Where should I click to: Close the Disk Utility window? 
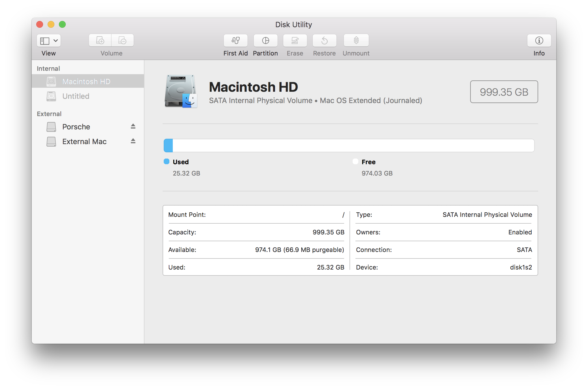click(40, 24)
